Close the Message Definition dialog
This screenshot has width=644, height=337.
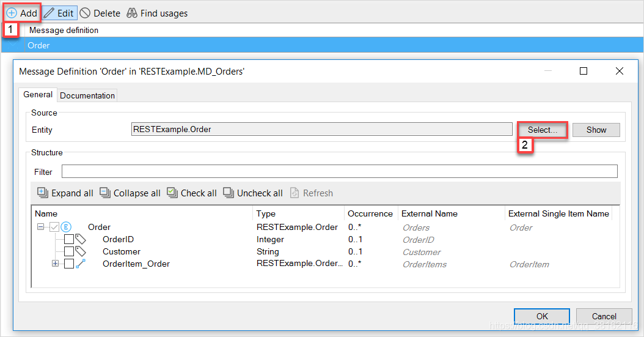tap(620, 71)
